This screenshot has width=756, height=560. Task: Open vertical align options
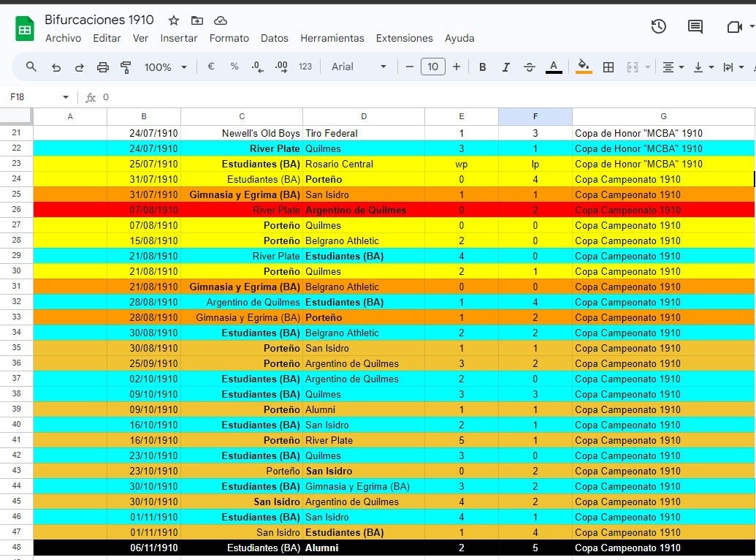tap(698, 67)
